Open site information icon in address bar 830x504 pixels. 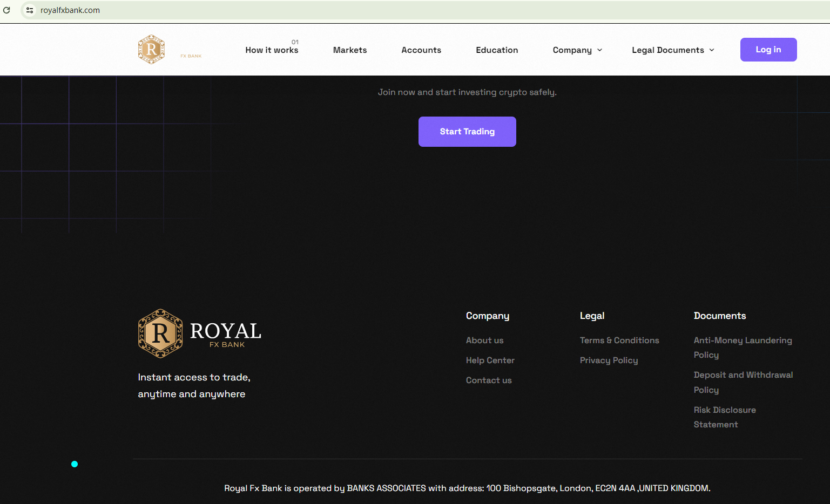coord(30,10)
